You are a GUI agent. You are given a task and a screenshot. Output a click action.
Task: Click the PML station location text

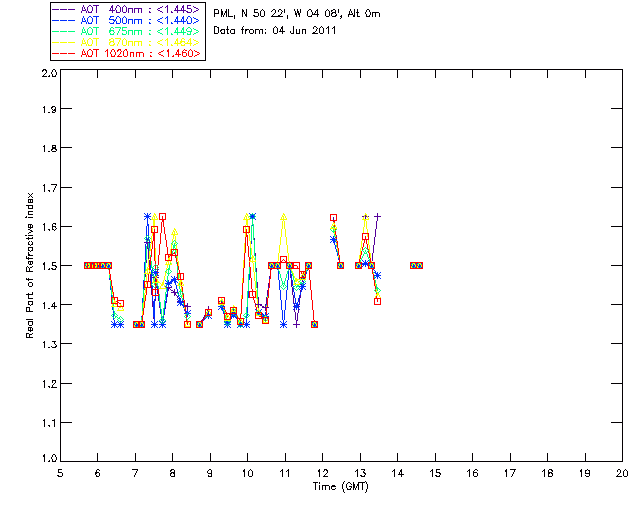tap(296, 14)
